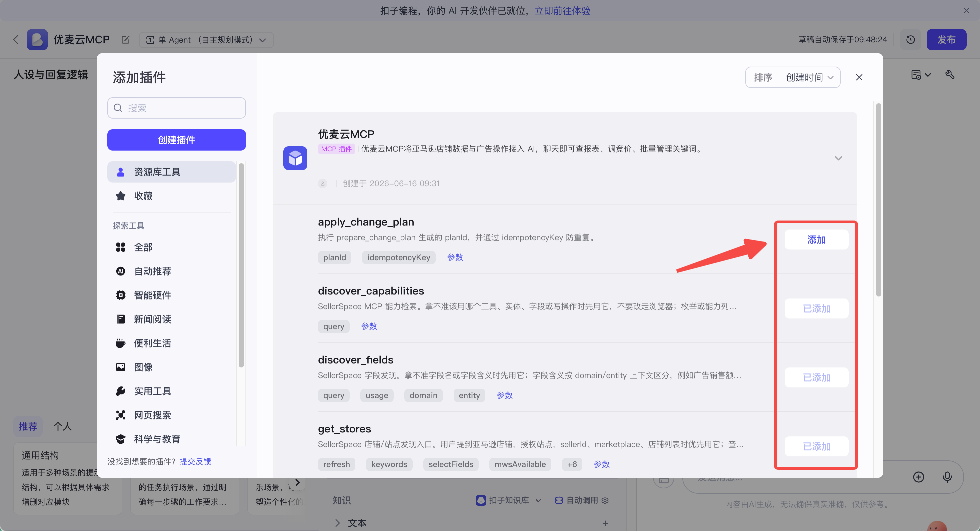Screen dimensions: 980x531
Task: Click the 图像 picture icon
Action: pyautogui.click(x=121, y=367)
